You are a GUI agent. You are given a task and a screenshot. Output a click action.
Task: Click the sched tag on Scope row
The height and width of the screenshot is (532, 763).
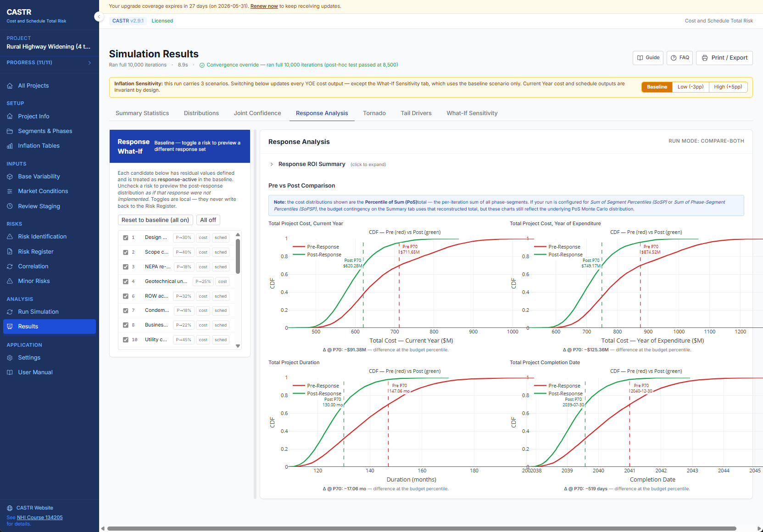[x=221, y=252]
